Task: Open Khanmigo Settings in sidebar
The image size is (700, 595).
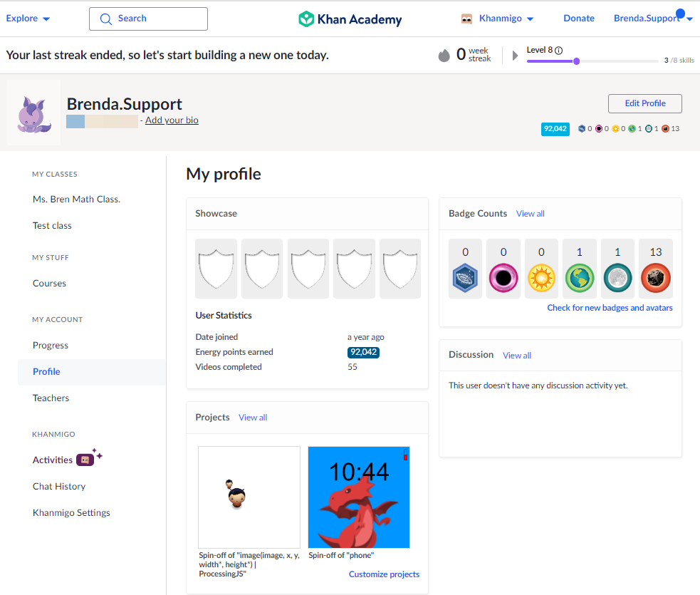Action: coord(71,512)
